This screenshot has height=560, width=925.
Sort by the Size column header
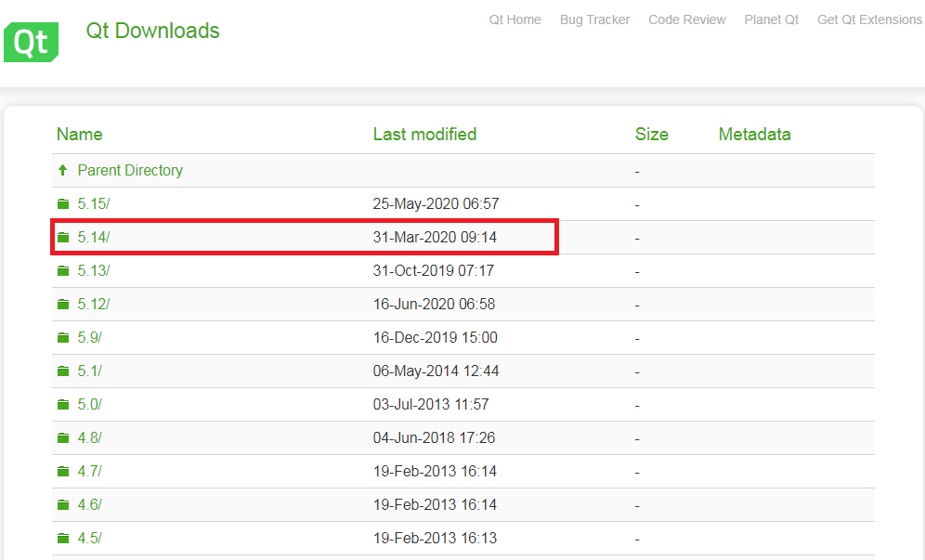coord(651,135)
